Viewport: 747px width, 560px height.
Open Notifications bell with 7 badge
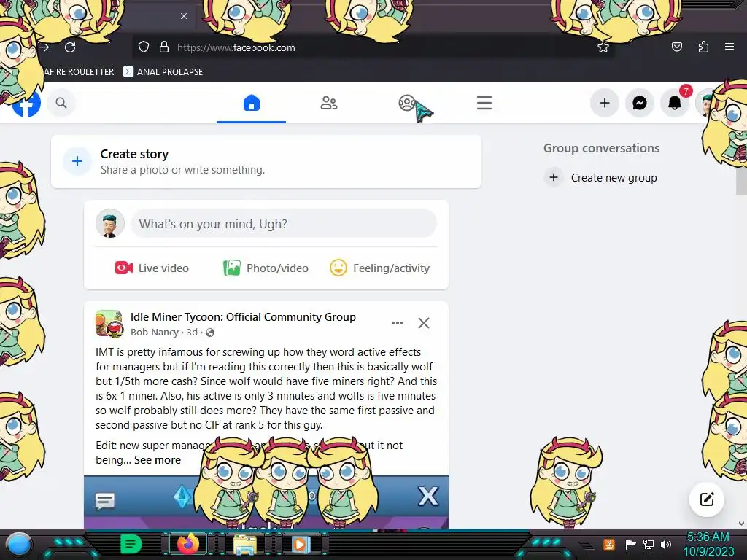[x=675, y=103]
